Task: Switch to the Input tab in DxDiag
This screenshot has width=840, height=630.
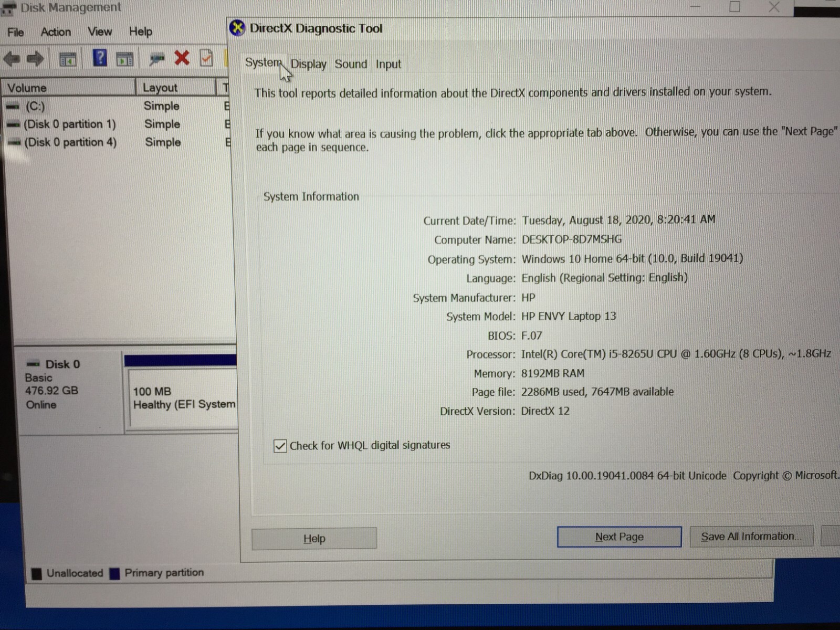Action: [x=388, y=64]
